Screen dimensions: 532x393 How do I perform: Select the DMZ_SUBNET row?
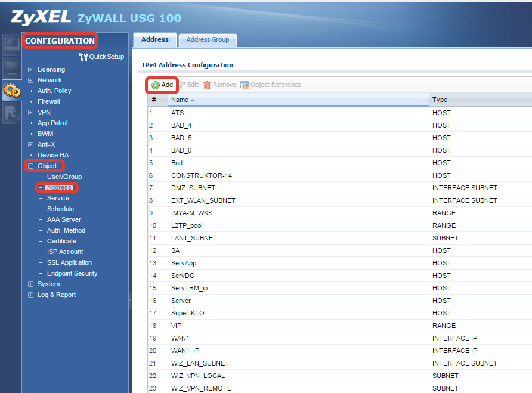click(340, 188)
